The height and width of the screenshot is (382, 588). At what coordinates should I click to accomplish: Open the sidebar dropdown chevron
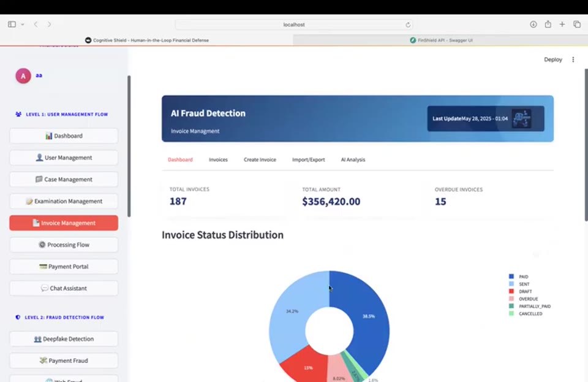pos(23,25)
